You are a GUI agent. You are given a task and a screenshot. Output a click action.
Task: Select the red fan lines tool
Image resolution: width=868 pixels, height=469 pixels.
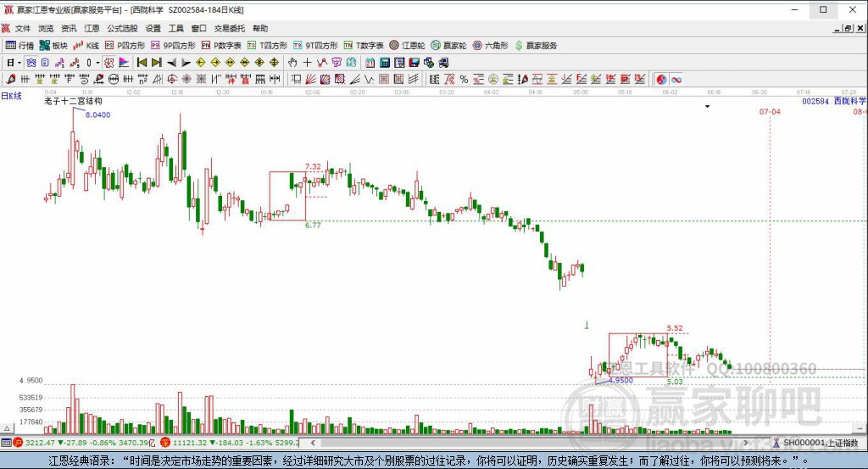[x=310, y=80]
